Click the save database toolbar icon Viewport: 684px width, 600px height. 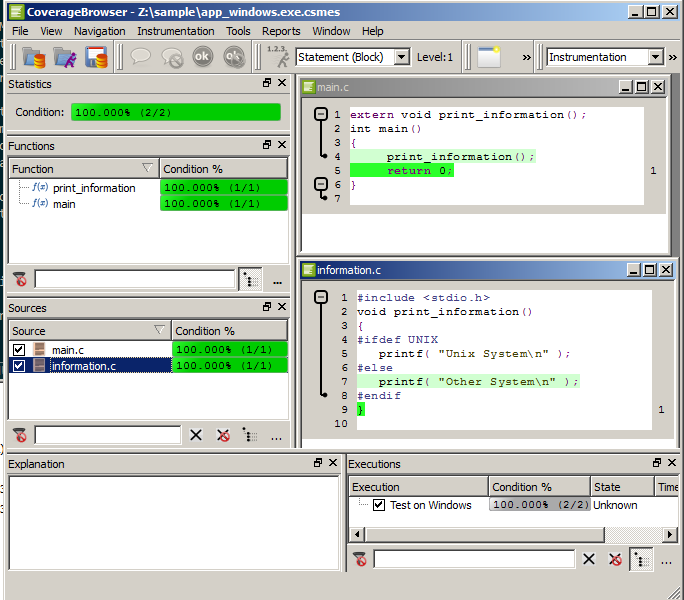[x=96, y=58]
